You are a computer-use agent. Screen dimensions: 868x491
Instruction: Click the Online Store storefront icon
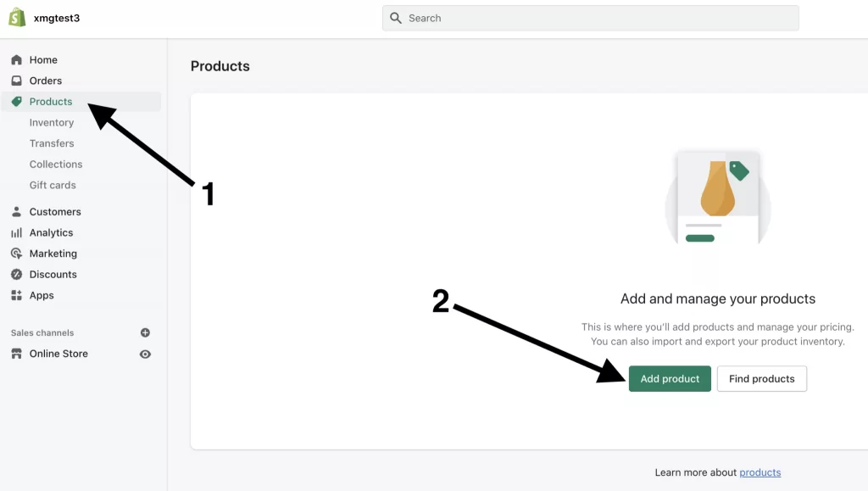click(x=17, y=354)
